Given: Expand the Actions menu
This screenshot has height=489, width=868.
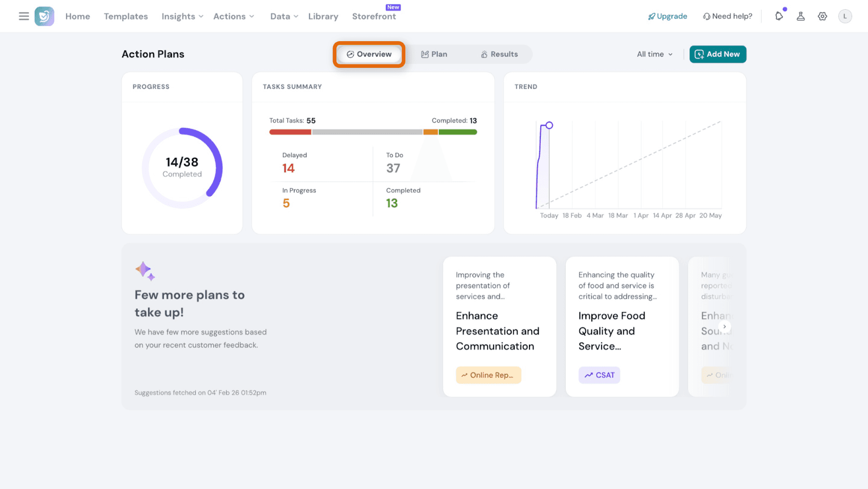Looking at the screenshot, I should (233, 16).
